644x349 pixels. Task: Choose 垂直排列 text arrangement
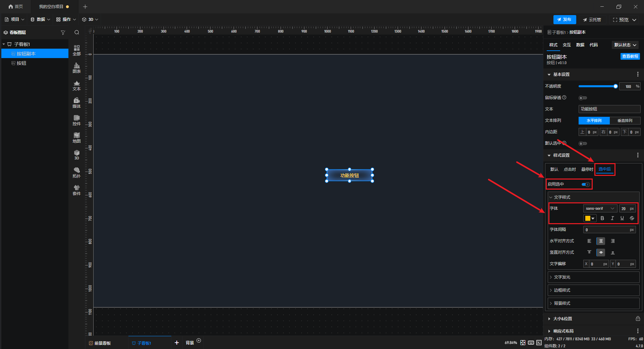click(625, 120)
